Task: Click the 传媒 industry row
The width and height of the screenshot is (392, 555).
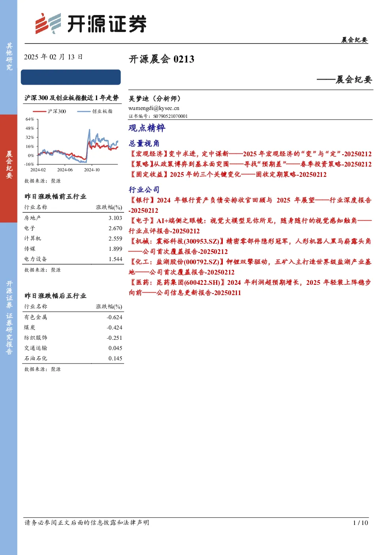Action: tap(73, 249)
